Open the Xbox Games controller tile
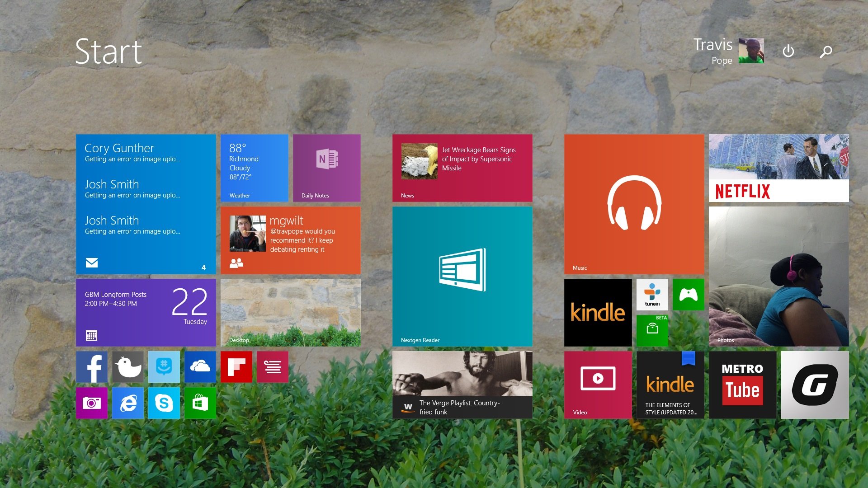Screen dimensions: 868x488 click(x=689, y=294)
